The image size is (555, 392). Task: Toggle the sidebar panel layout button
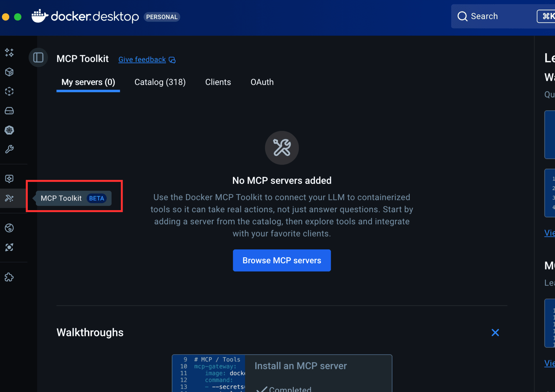point(38,58)
